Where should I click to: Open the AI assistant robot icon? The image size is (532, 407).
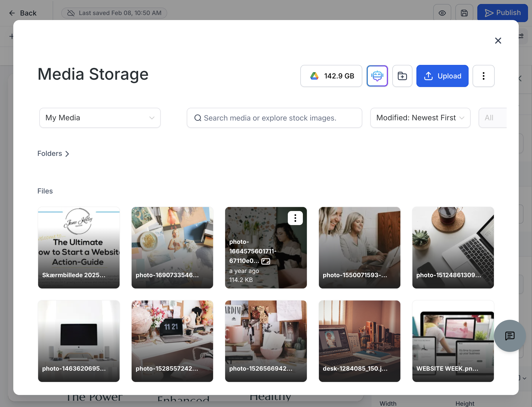377,76
